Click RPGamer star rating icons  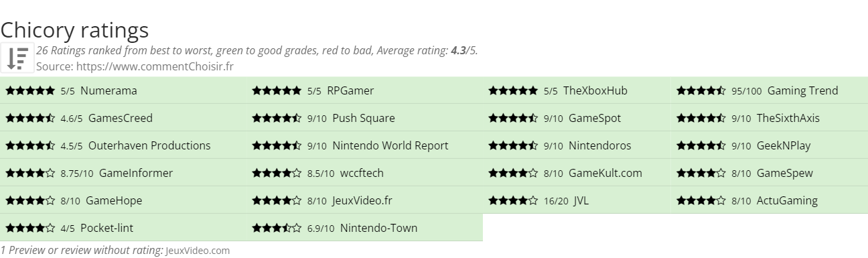277,90
